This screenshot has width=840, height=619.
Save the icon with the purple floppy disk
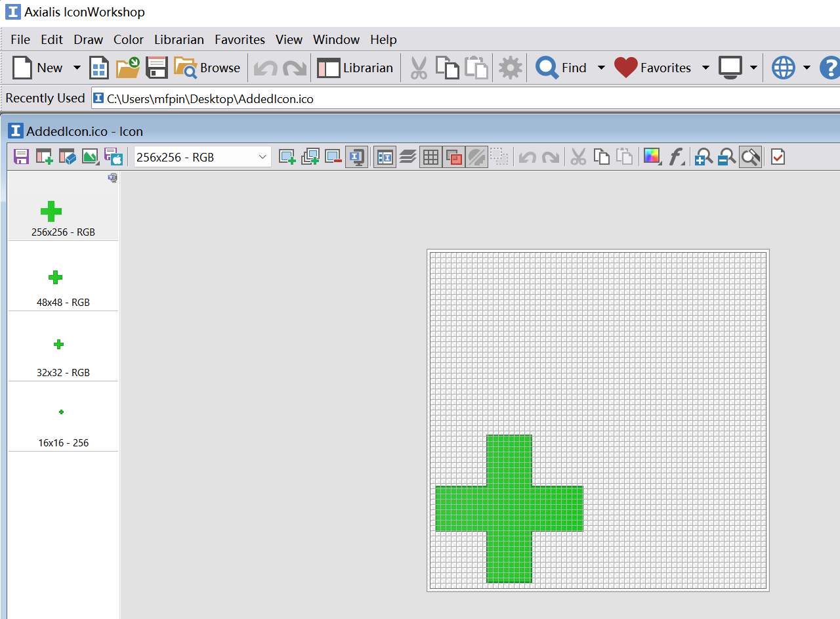[21, 157]
